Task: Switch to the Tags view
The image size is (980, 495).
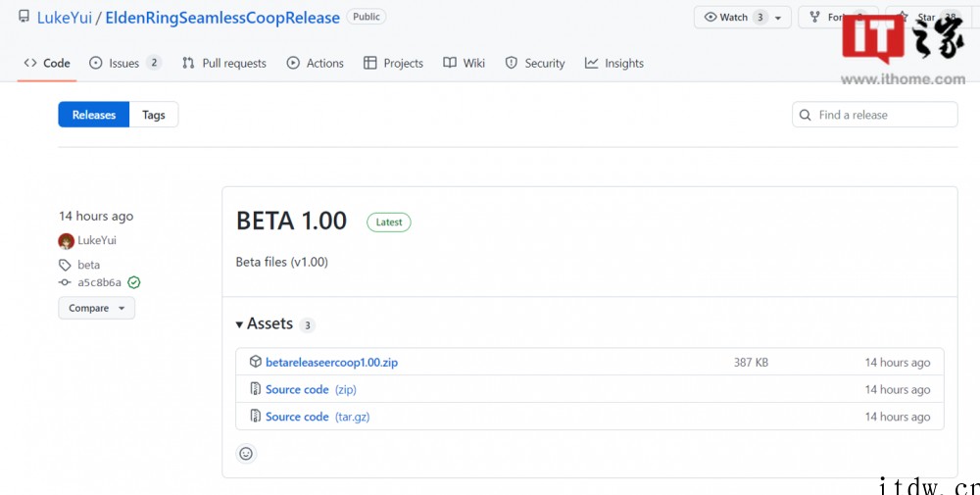Action: [x=154, y=115]
